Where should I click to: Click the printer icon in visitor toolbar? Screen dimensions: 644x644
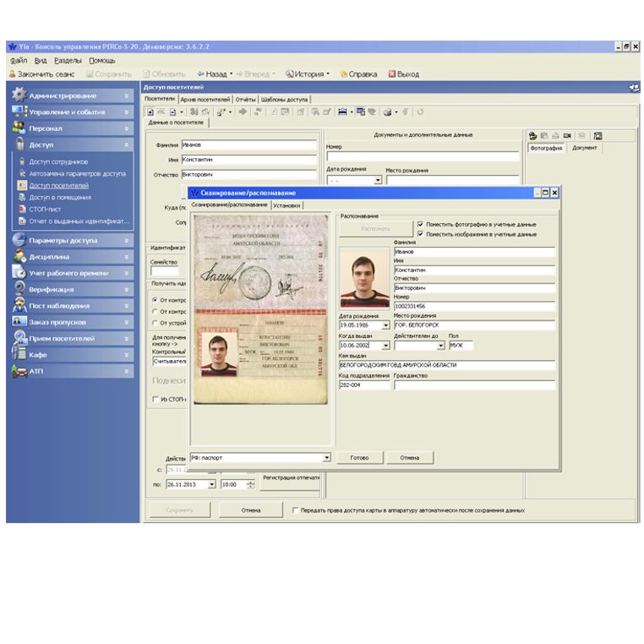(x=387, y=112)
